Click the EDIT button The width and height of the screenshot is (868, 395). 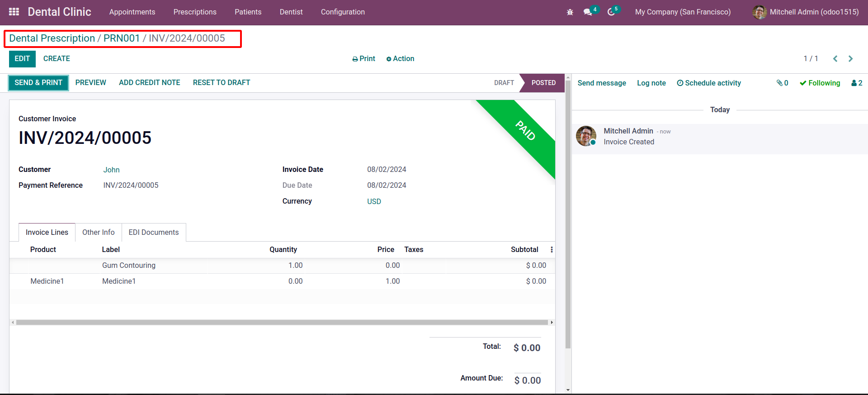pyautogui.click(x=22, y=59)
